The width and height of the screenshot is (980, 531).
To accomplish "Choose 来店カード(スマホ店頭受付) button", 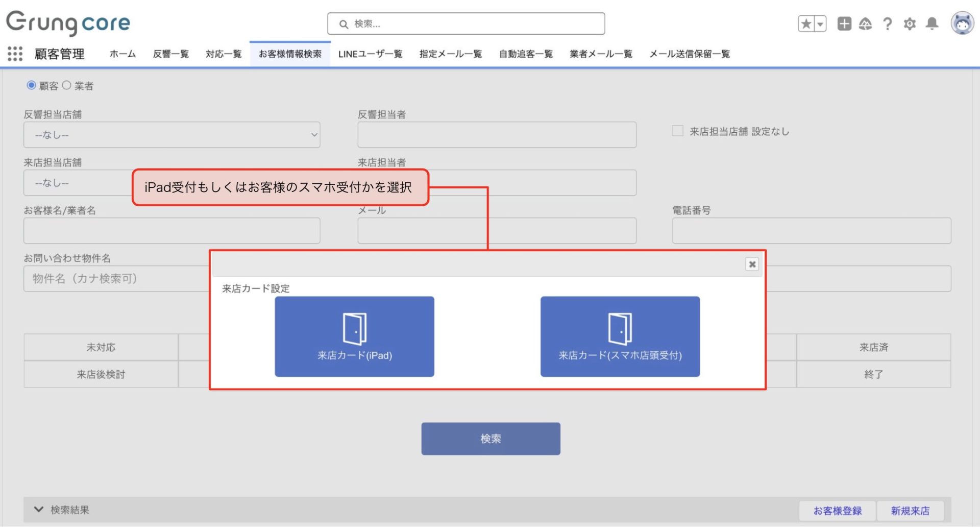I will pos(620,336).
